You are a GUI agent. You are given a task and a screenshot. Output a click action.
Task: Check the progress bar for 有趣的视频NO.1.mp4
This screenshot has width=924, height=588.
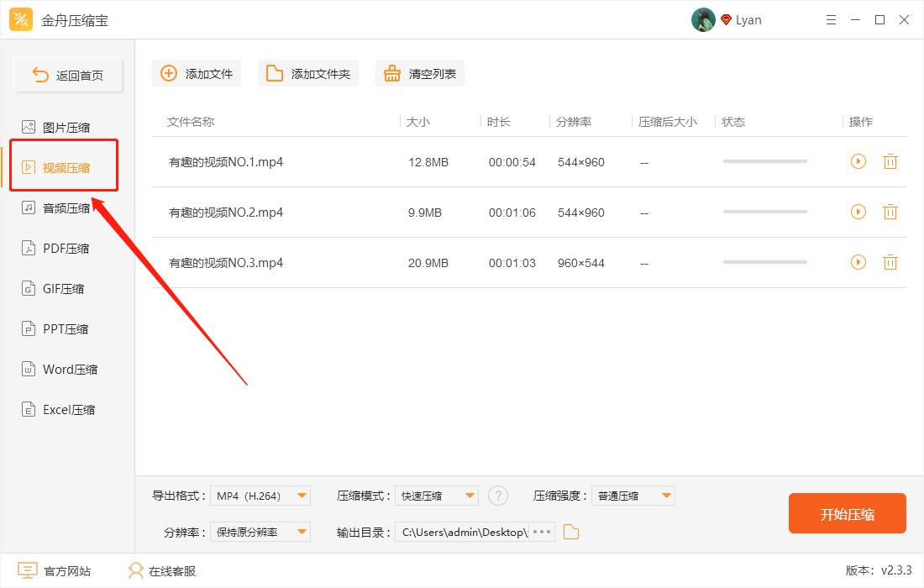pyautogui.click(x=764, y=161)
